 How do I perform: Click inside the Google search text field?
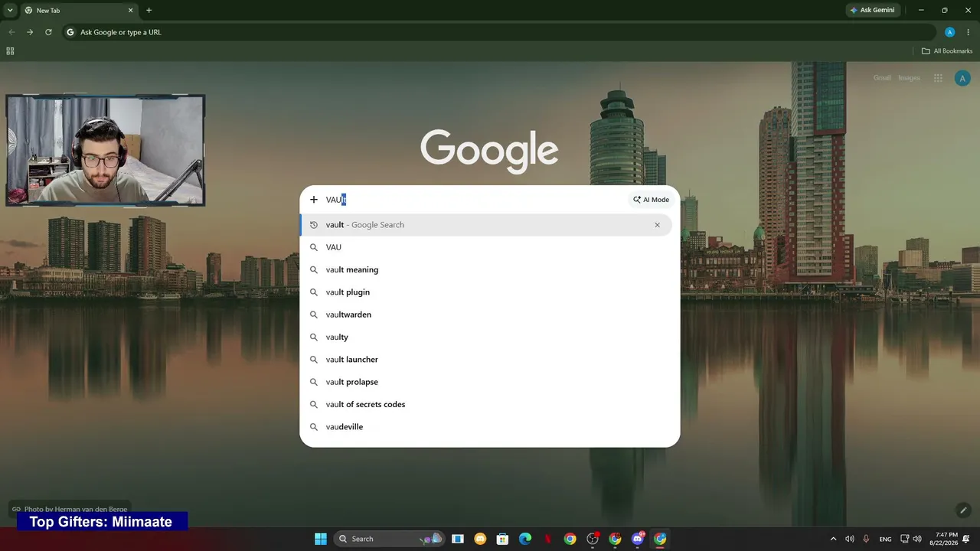coord(475,200)
